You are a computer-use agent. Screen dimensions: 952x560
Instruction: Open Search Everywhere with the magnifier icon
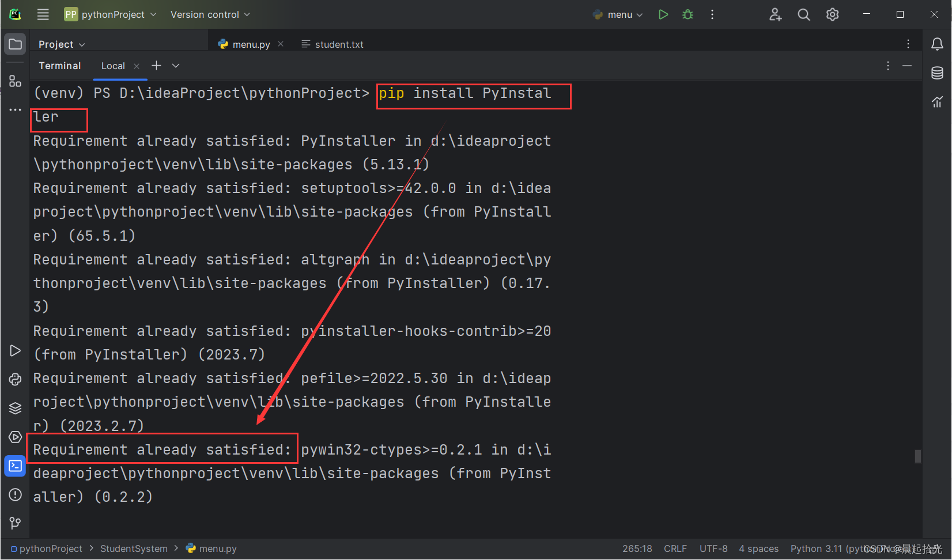coord(803,14)
